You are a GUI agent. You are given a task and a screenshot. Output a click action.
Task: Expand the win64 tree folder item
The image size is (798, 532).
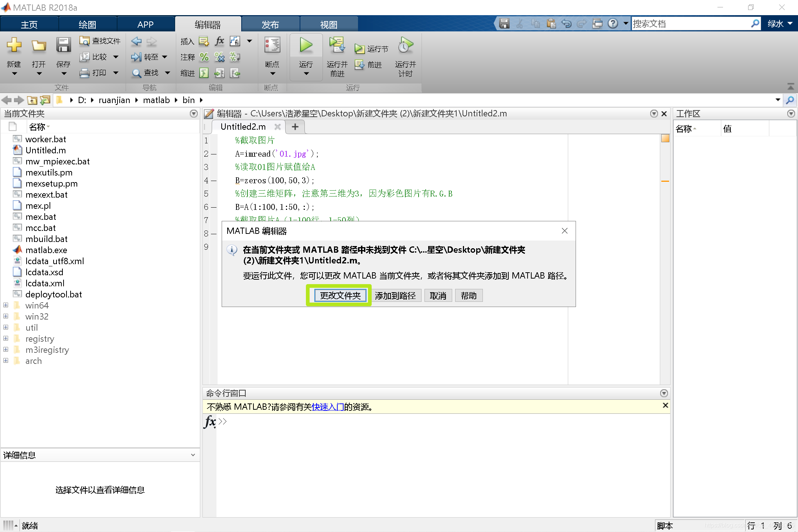[5, 305]
